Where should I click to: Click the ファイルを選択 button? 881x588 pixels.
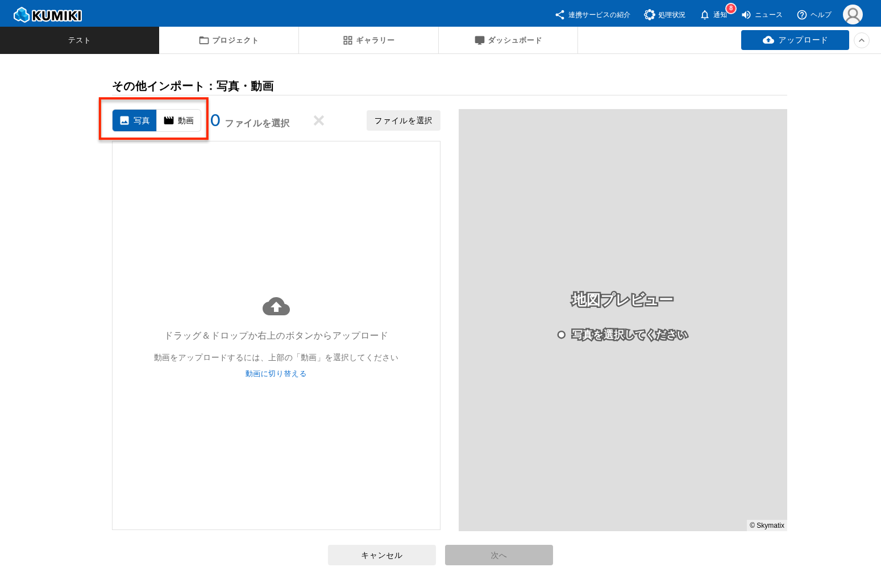point(403,120)
